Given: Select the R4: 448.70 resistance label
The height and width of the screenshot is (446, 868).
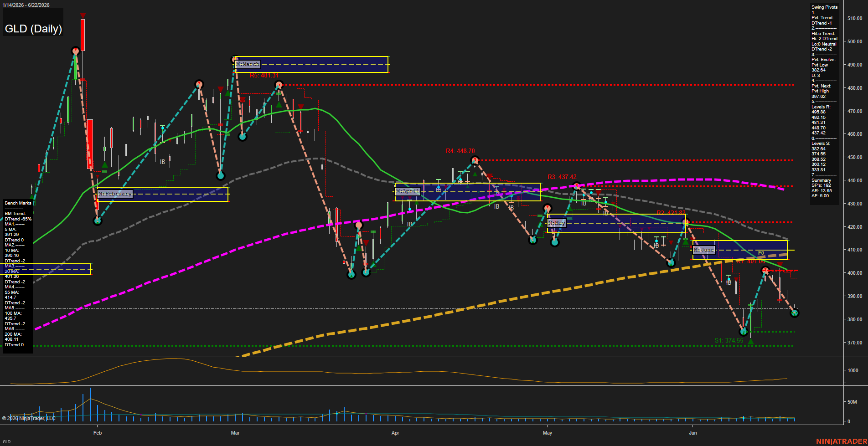Looking at the screenshot, I should [460, 151].
